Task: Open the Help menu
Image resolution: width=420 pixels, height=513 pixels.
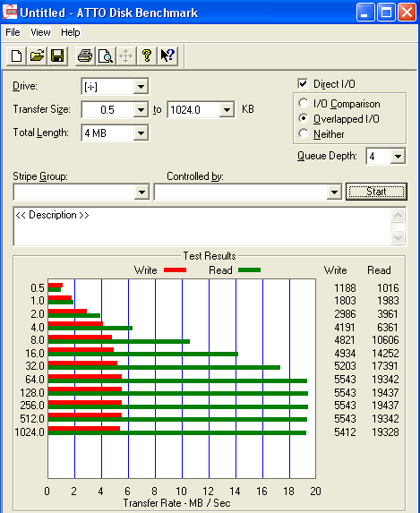Action: pos(71,32)
